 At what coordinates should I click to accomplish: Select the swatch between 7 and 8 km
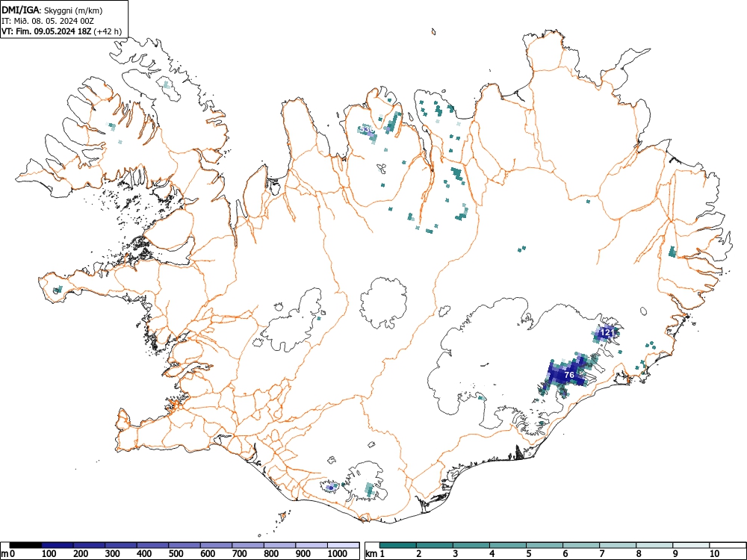(618, 545)
